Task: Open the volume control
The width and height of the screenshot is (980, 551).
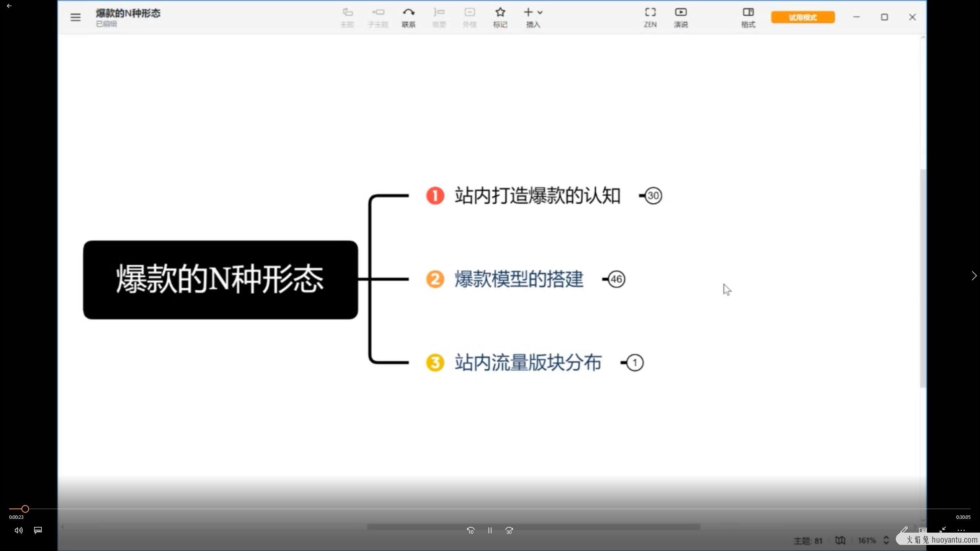Action: coord(18,530)
